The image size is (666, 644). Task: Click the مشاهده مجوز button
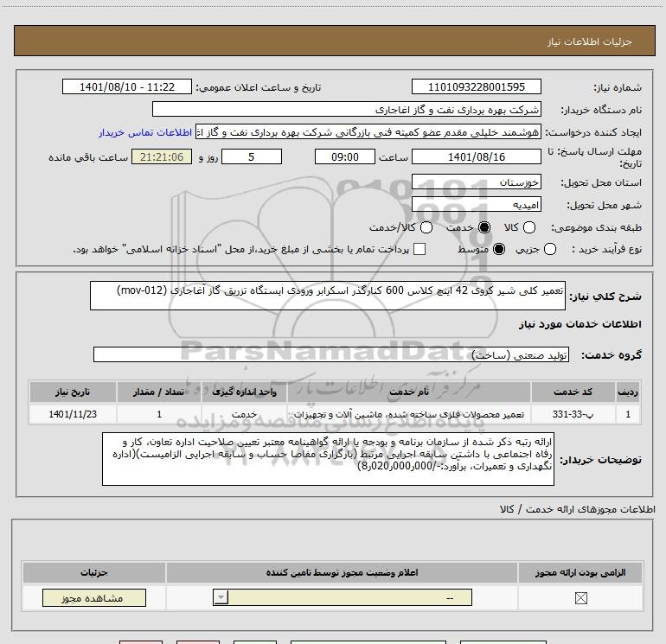(x=94, y=597)
